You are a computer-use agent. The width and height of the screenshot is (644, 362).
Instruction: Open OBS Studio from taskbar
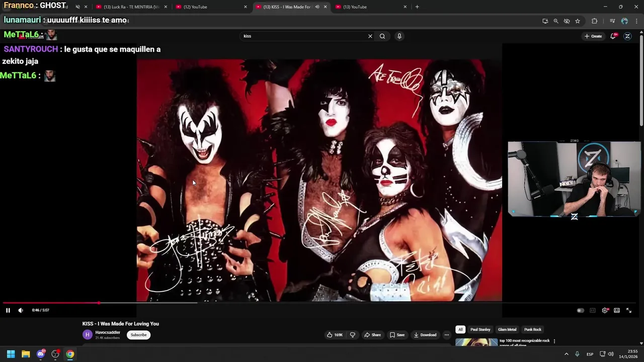(x=55, y=354)
